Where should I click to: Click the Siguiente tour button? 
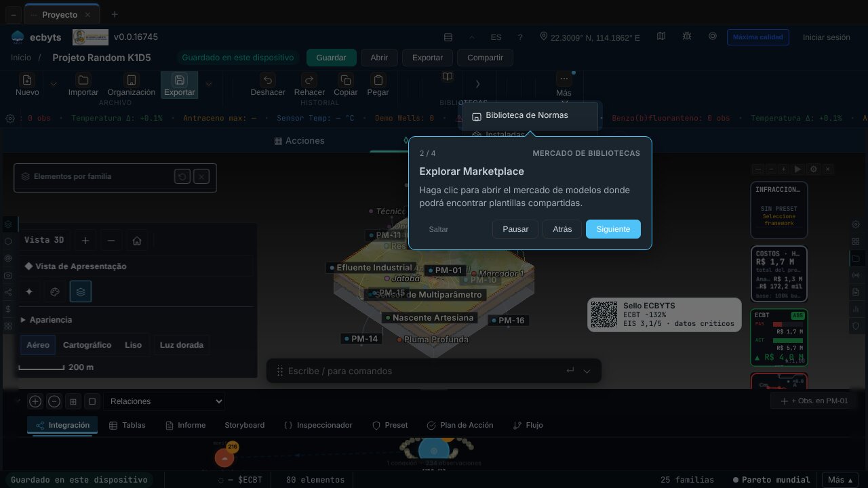[x=613, y=229]
